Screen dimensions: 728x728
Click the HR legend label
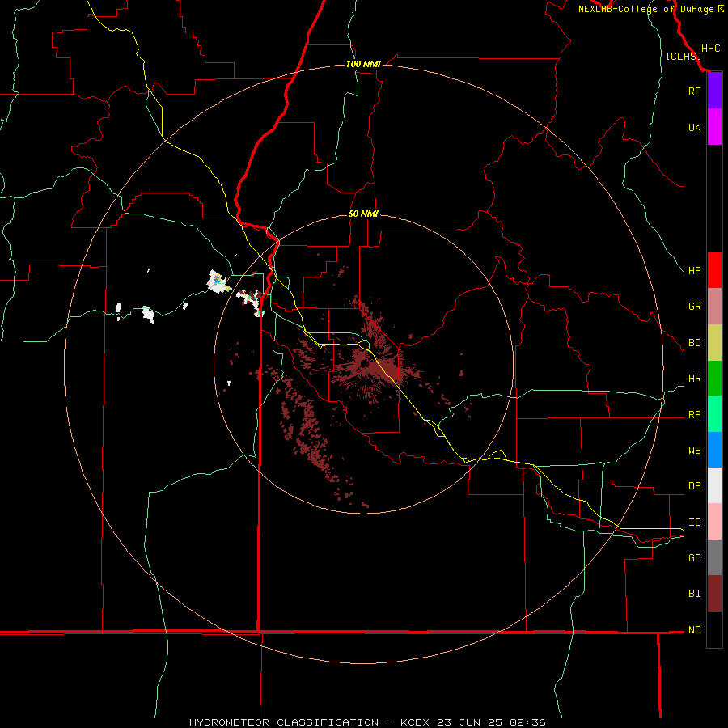[x=694, y=379]
